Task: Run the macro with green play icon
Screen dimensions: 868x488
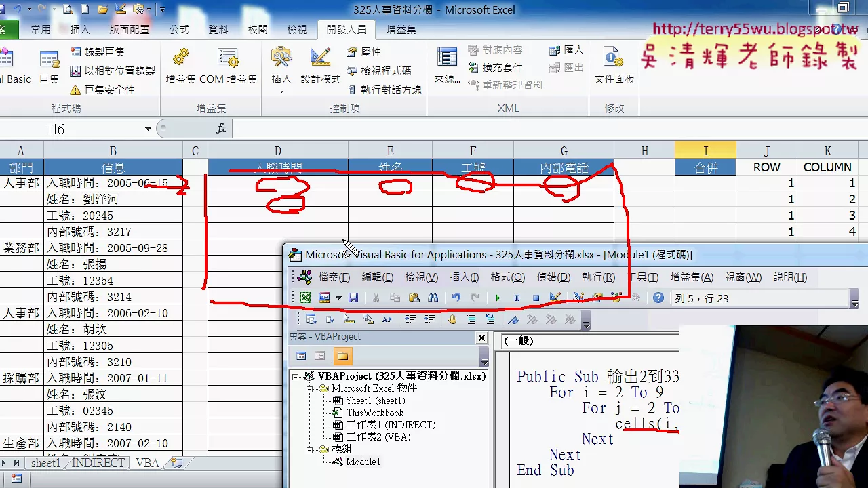Action: [x=498, y=298]
